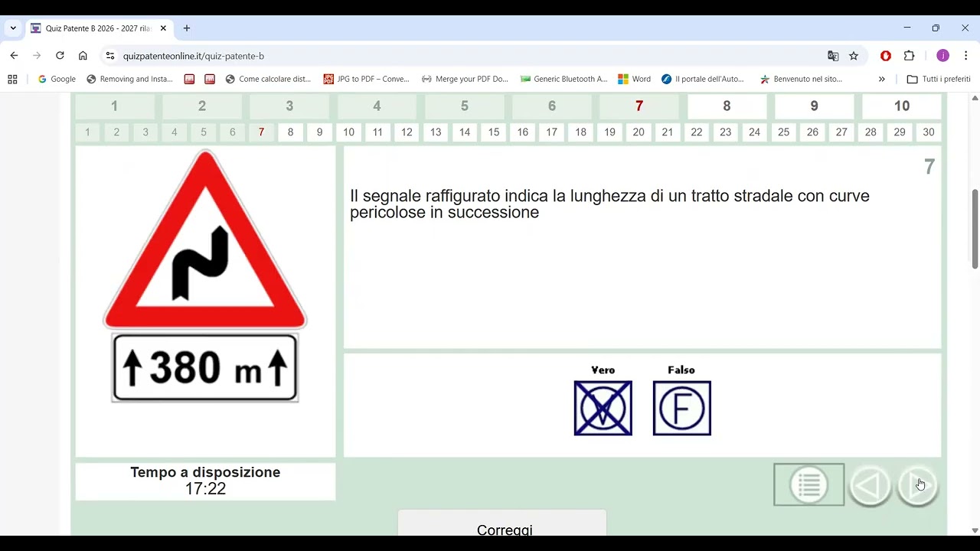Go to next question arrow
This screenshot has width=980, height=551.
coord(917,485)
